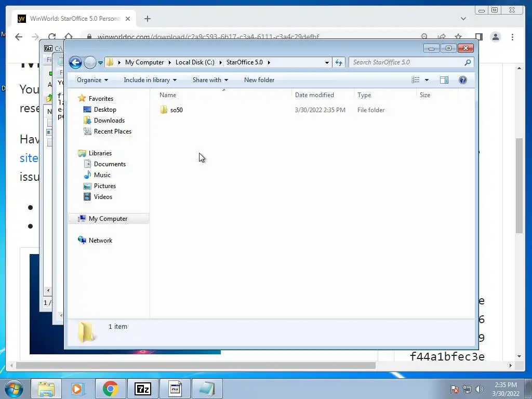Open a new Chrome tab
The image size is (532, 399).
[147, 19]
